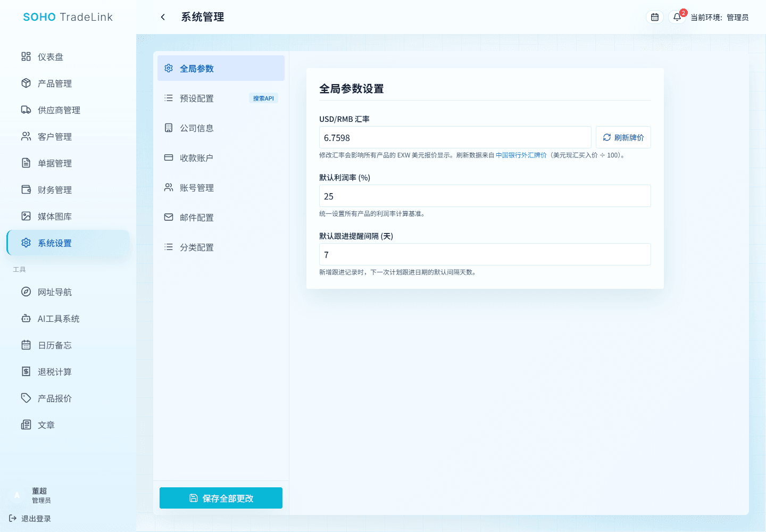This screenshot has width=766, height=532.
Task: Switch to 预设配置 tab
Action: (x=221, y=98)
